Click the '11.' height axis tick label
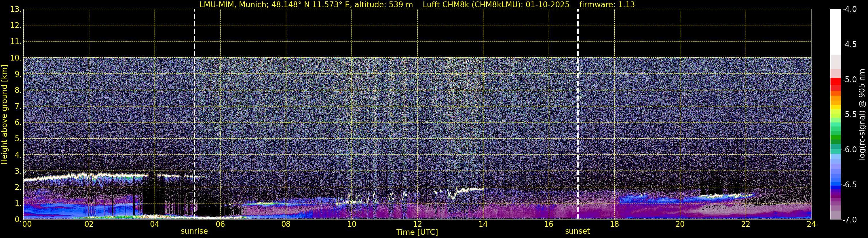 16,42
